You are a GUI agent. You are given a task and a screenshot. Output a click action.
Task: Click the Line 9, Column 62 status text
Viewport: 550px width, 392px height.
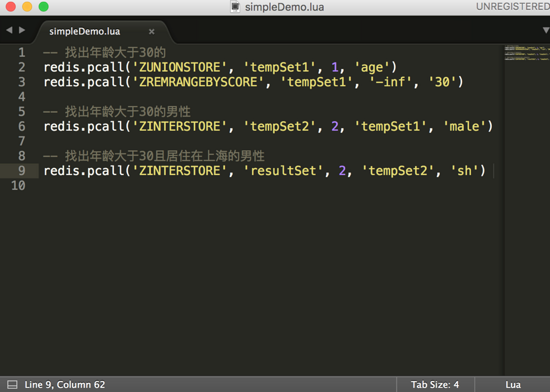tap(65, 385)
